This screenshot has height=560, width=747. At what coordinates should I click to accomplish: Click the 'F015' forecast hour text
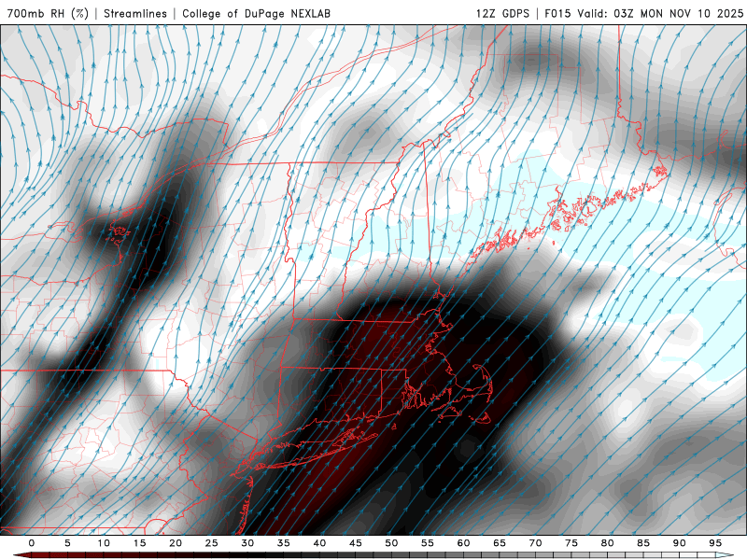[557, 13]
